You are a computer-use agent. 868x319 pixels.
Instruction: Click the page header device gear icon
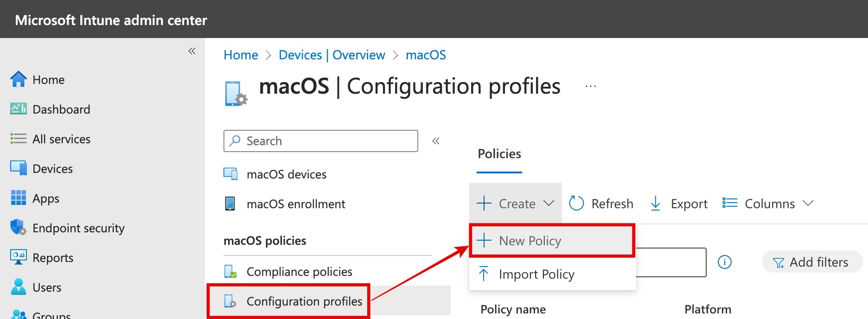(x=236, y=94)
